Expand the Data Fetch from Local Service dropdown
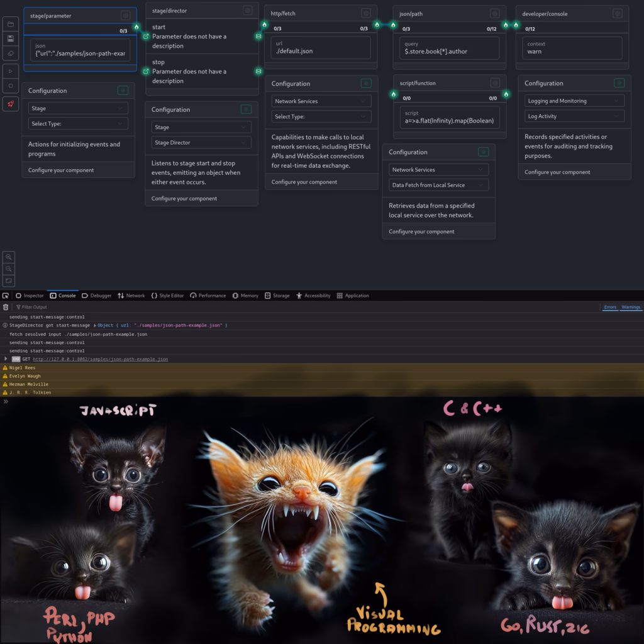This screenshot has height=644, width=644. click(x=438, y=185)
